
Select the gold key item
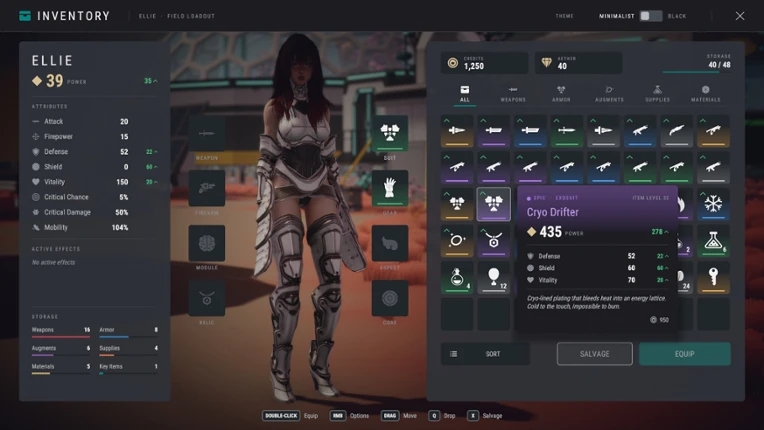click(x=713, y=277)
